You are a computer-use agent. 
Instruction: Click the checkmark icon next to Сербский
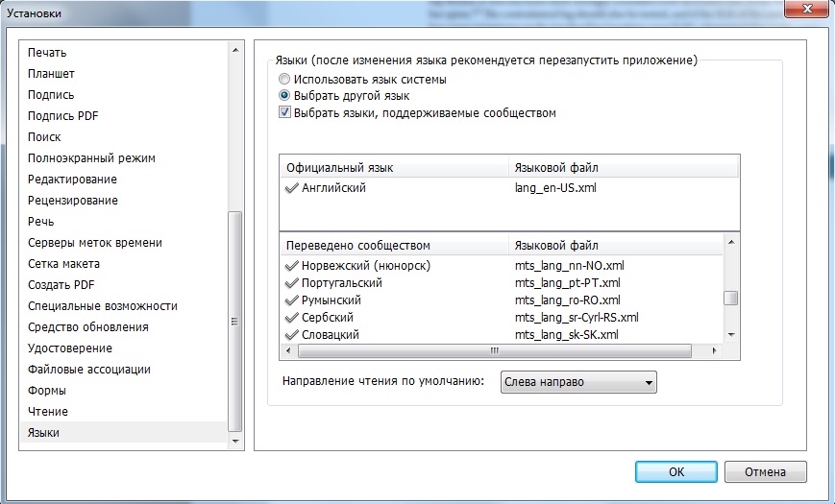291,319
